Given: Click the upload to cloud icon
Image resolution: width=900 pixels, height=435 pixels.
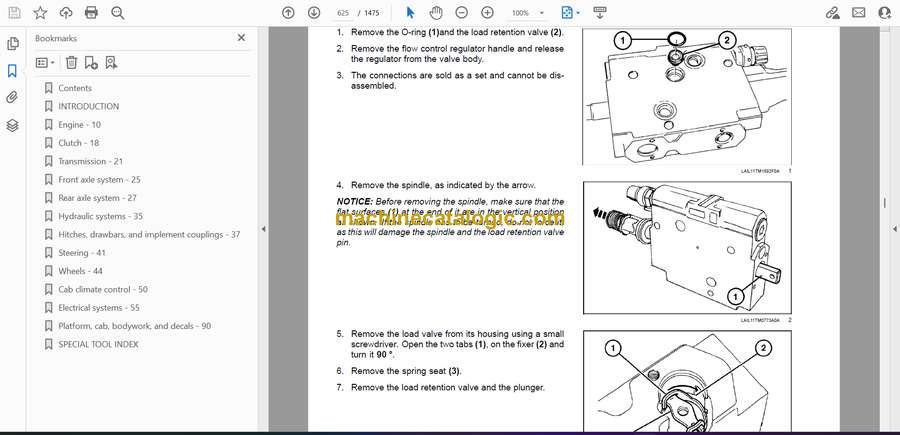Looking at the screenshot, I should point(66,13).
